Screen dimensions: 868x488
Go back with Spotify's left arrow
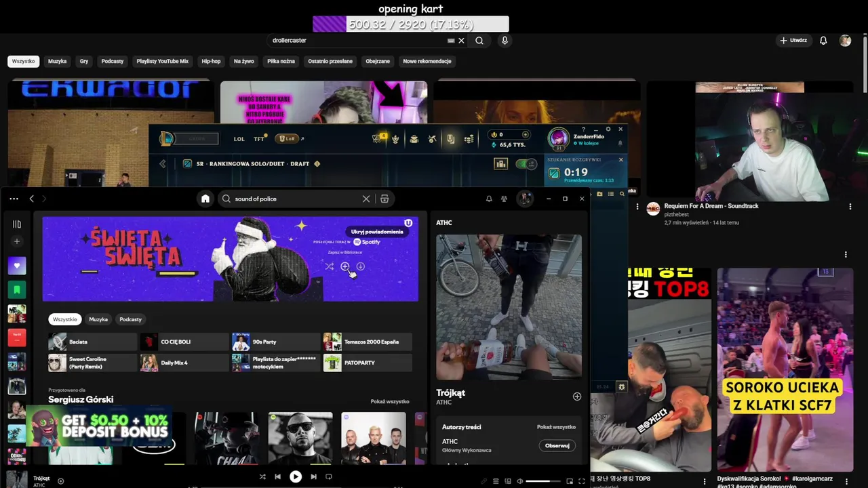(x=31, y=199)
